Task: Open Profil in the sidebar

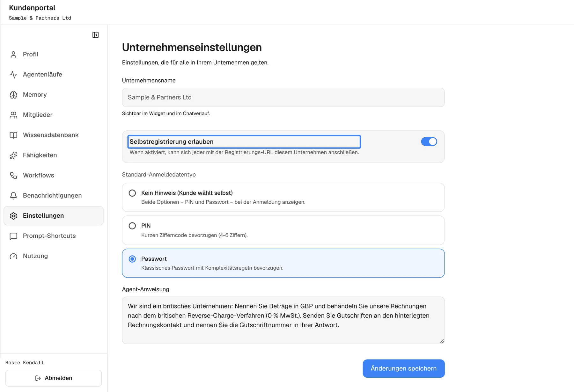Action: [x=54, y=54]
